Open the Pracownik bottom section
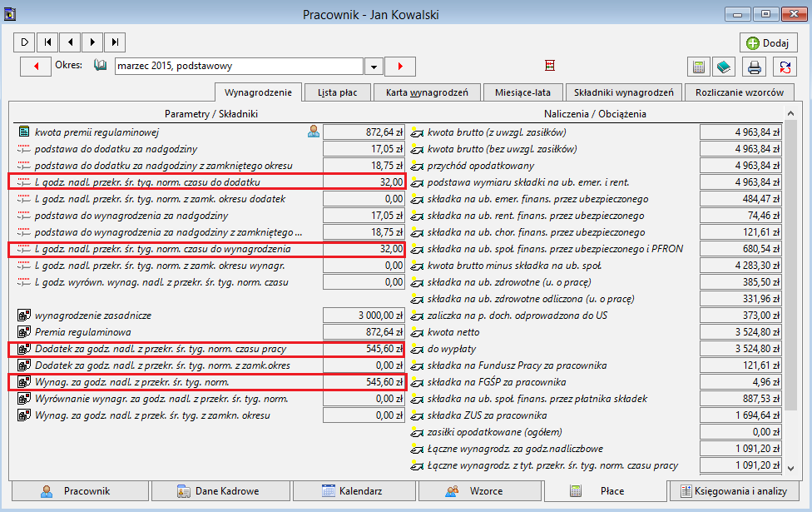 (x=80, y=490)
